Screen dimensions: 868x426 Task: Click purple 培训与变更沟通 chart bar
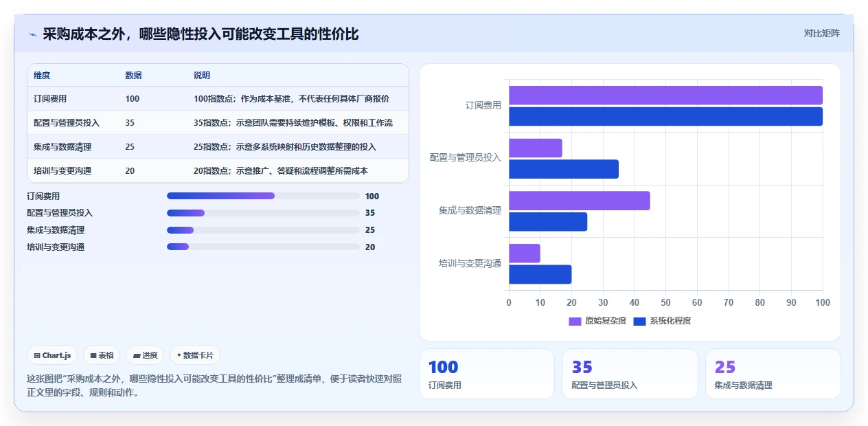click(x=525, y=253)
